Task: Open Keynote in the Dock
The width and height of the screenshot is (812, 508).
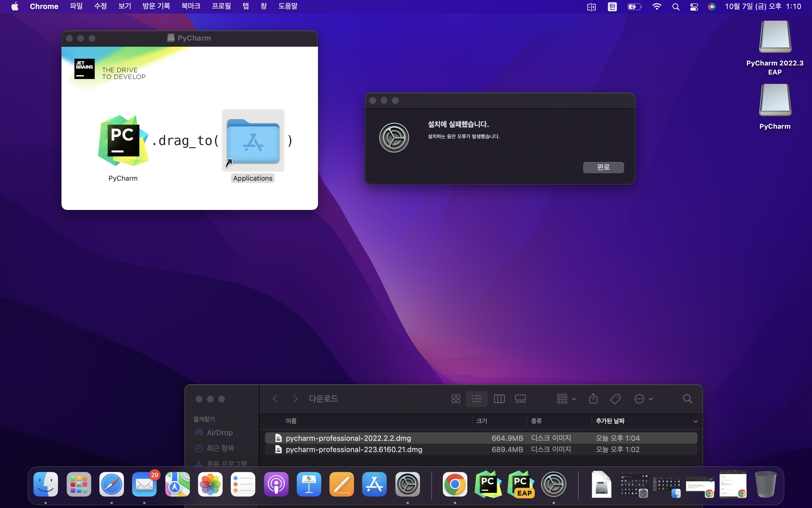Action: (309, 484)
